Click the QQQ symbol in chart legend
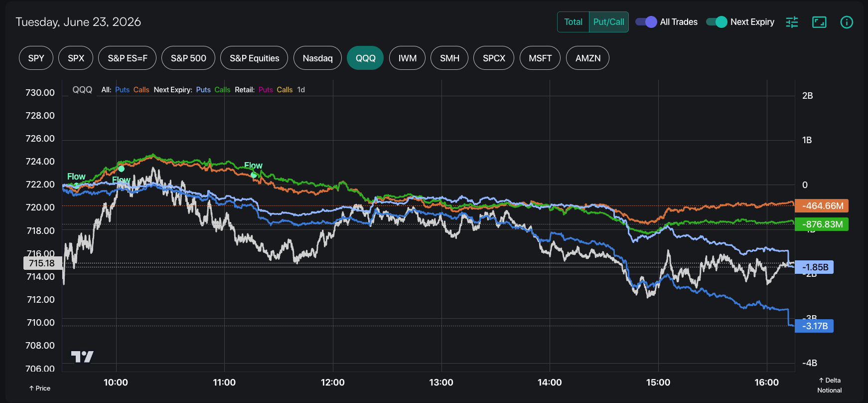The height and width of the screenshot is (403, 868). (82, 90)
